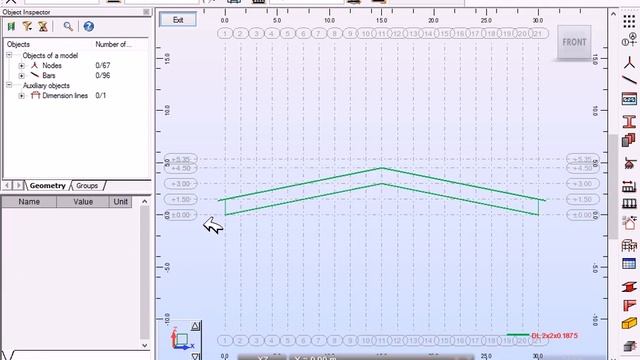Click the Name column header in properties table
The image size is (640, 360).
29,202
